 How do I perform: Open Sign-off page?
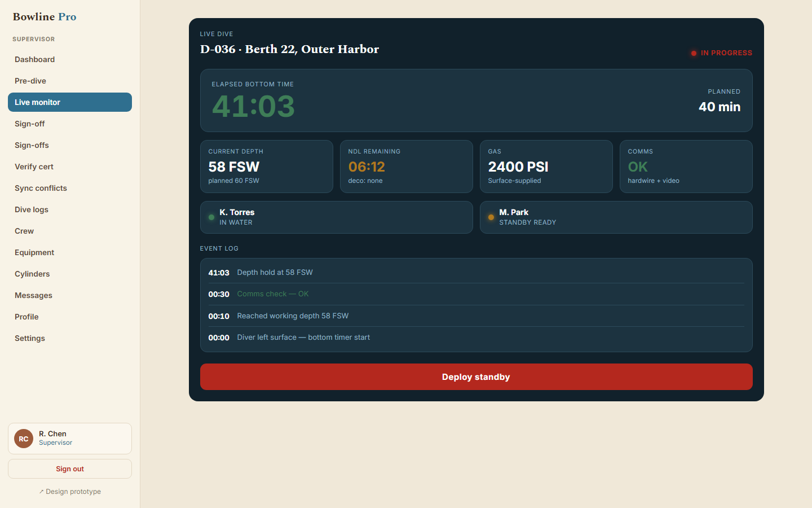(x=70, y=124)
